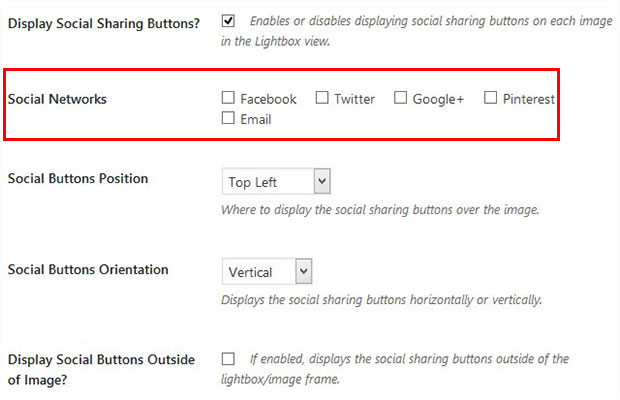
Task: Enable the Email checkbox
Action: pyautogui.click(x=228, y=118)
